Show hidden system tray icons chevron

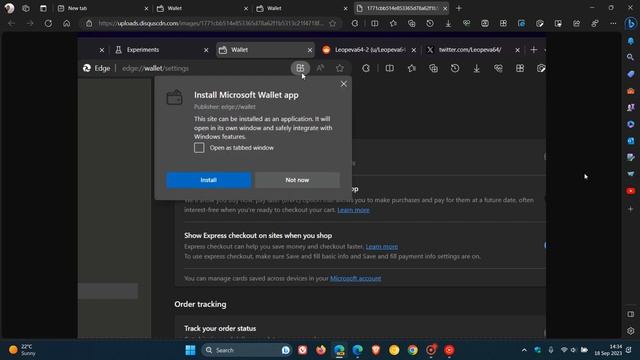click(524, 350)
